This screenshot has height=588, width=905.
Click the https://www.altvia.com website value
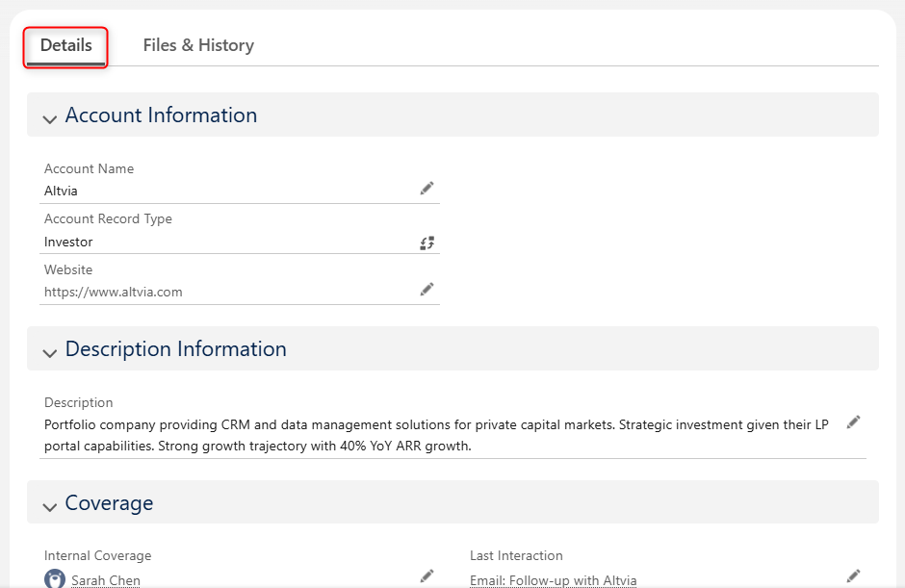point(114,292)
